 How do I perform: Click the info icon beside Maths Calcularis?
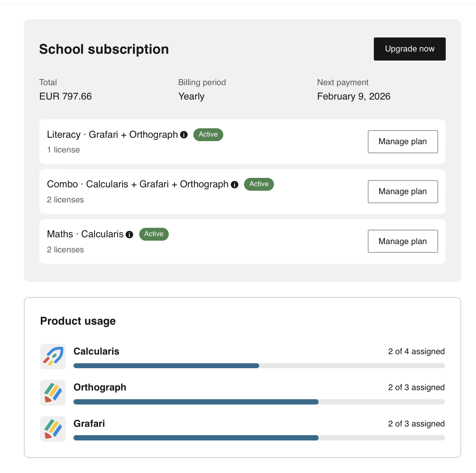point(129,235)
